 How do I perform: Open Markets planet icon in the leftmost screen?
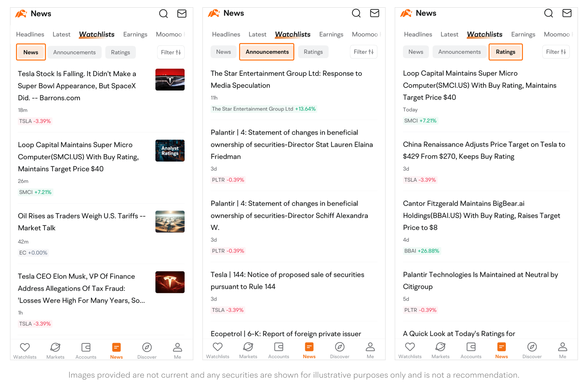55,347
